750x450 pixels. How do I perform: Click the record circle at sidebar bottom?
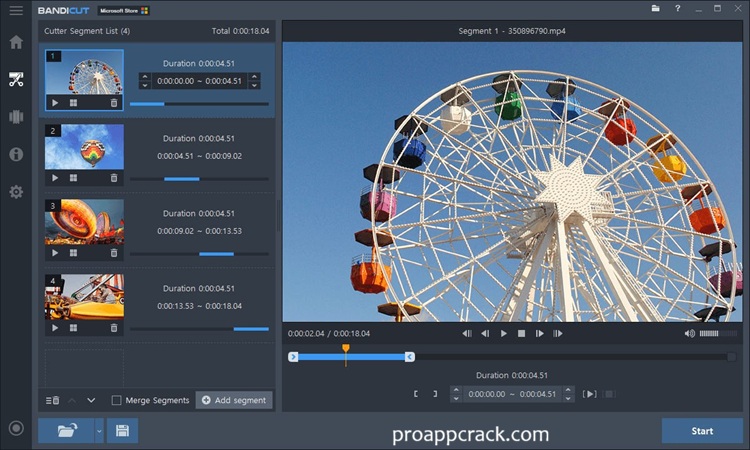pyautogui.click(x=16, y=428)
